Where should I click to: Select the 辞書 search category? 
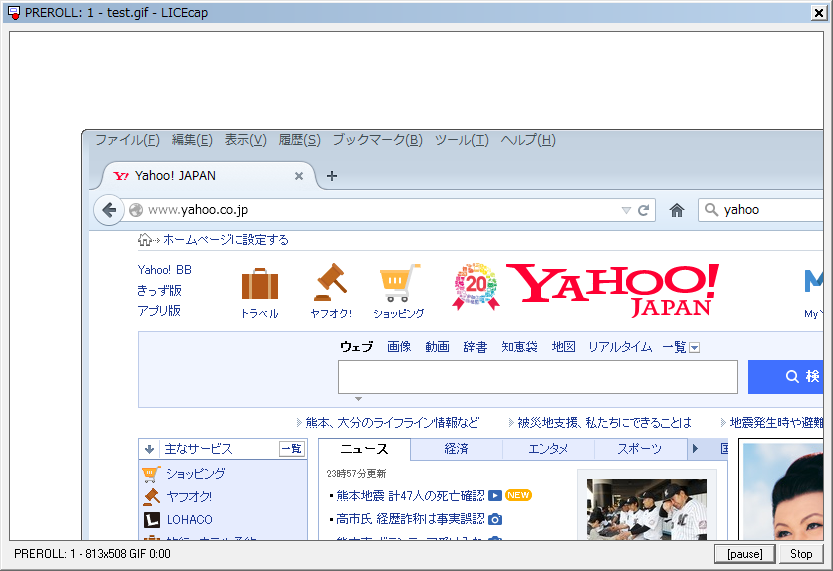tap(475, 347)
